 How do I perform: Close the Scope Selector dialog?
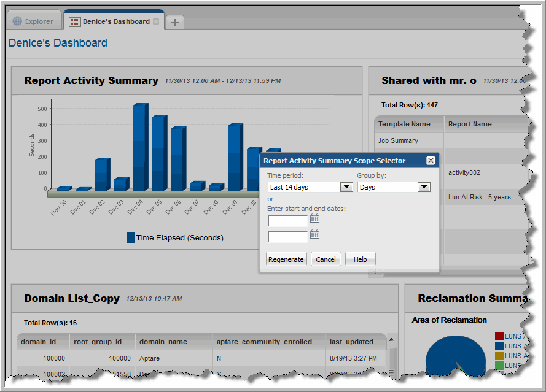(x=431, y=161)
